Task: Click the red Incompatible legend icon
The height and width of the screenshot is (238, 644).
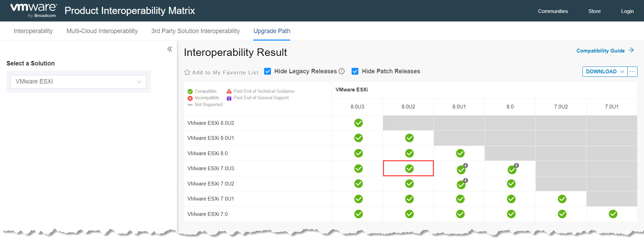Action: tap(190, 98)
